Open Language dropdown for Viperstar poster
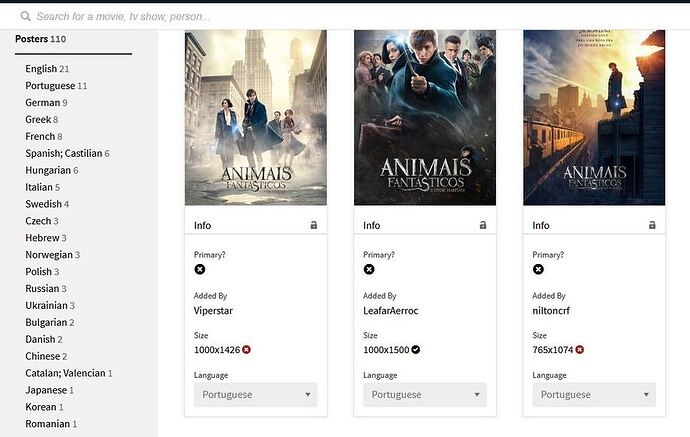The width and height of the screenshot is (690, 437). click(256, 394)
